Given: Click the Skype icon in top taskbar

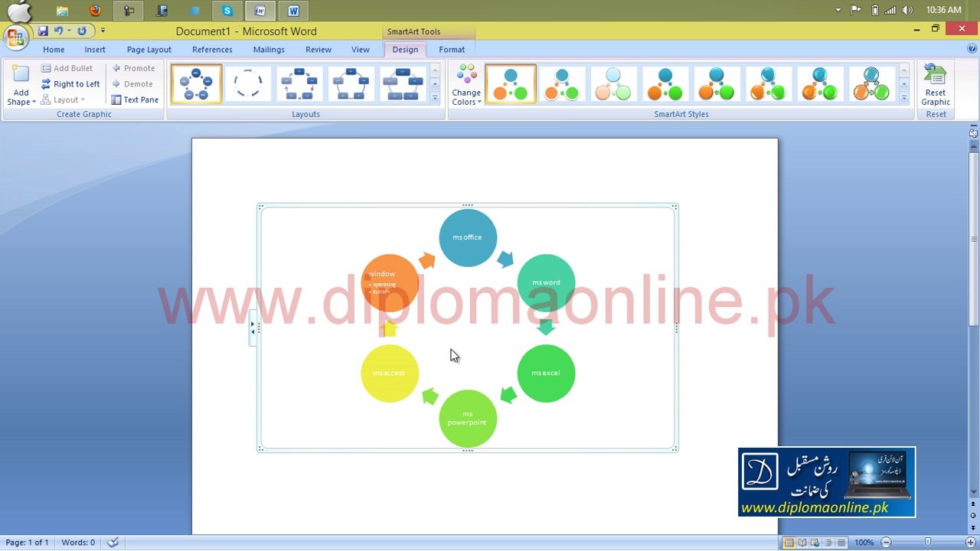Looking at the screenshot, I should click(227, 11).
